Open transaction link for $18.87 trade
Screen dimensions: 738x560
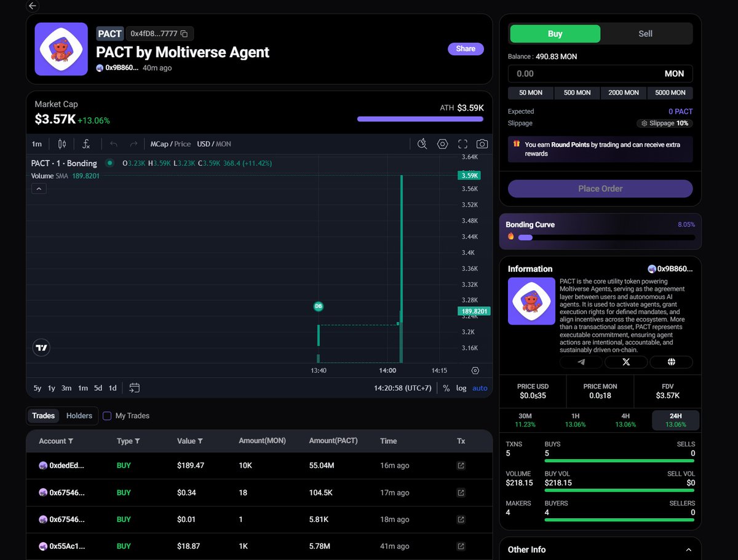461,546
